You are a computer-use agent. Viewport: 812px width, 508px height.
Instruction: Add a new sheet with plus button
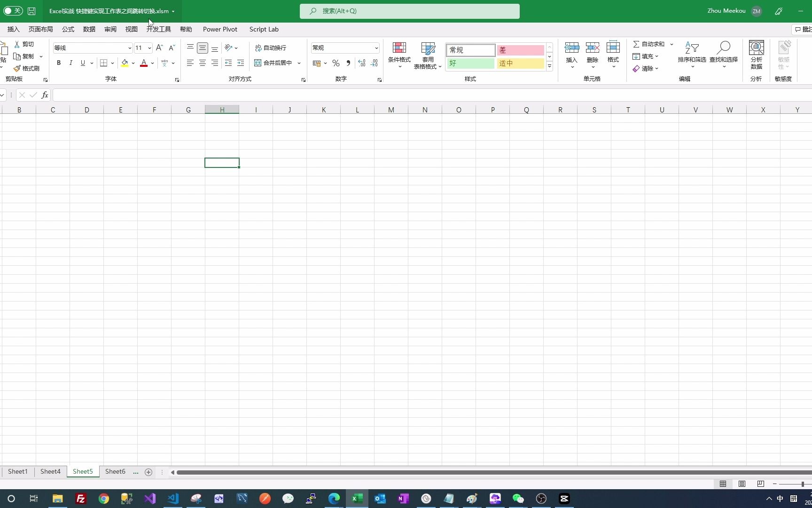tap(148, 472)
